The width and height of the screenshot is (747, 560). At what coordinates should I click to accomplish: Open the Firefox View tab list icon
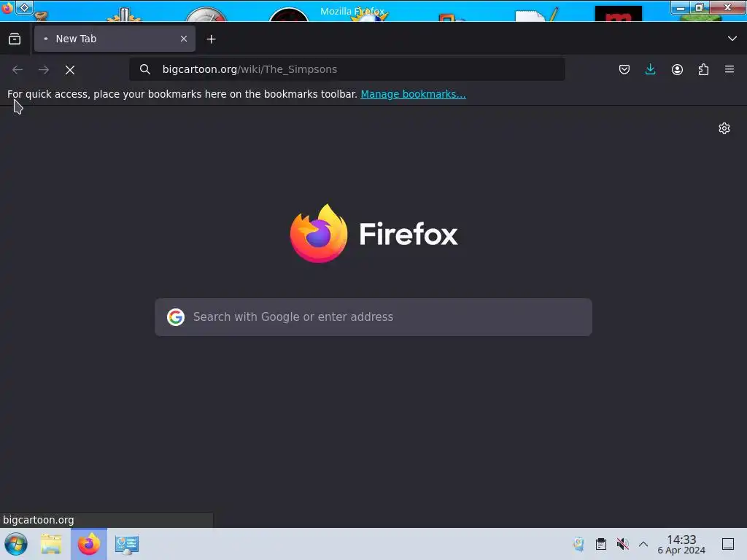(15, 39)
